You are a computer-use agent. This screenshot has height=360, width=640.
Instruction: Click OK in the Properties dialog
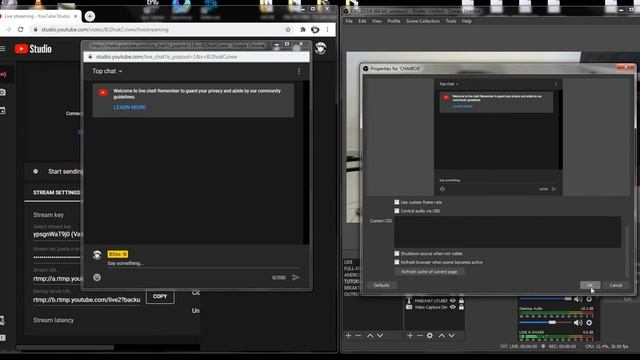click(590, 285)
